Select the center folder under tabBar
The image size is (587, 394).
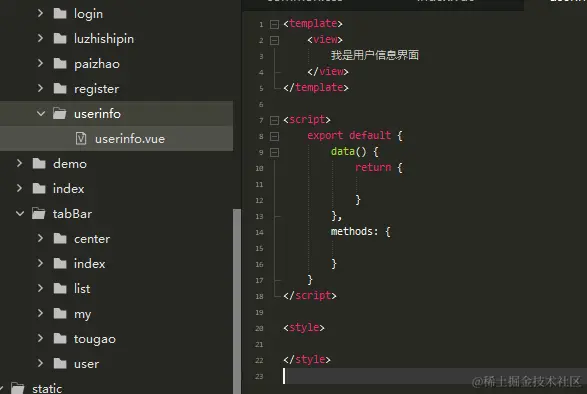click(x=92, y=239)
